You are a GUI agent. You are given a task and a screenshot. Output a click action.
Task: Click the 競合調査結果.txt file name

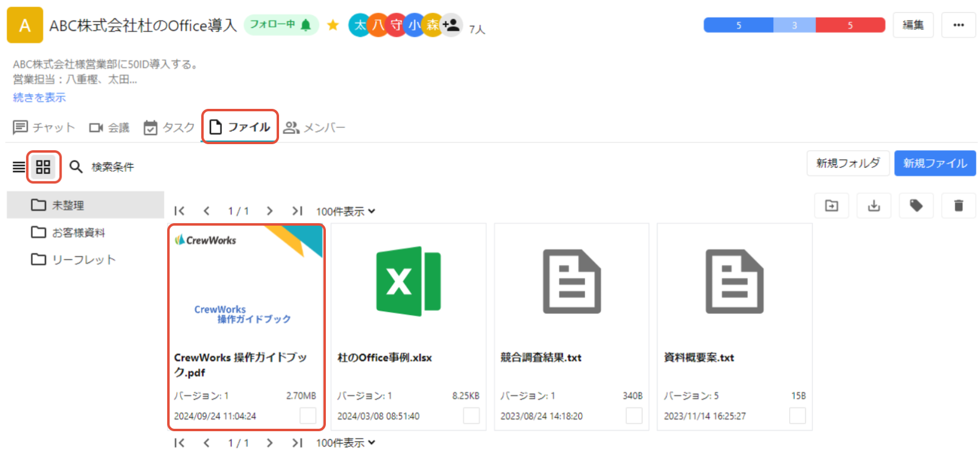click(x=541, y=358)
